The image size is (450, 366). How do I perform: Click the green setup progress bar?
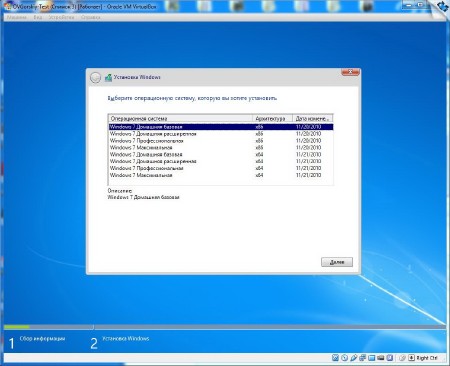coord(17,327)
